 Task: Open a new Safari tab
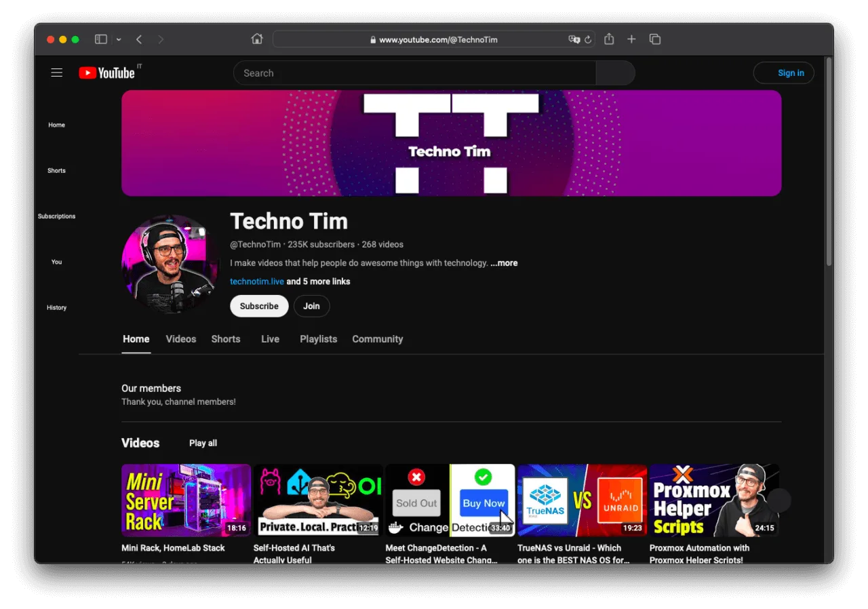click(631, 39)
